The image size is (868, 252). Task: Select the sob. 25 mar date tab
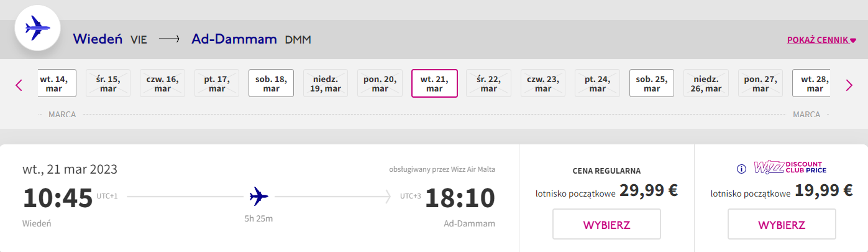click(652, 83)
